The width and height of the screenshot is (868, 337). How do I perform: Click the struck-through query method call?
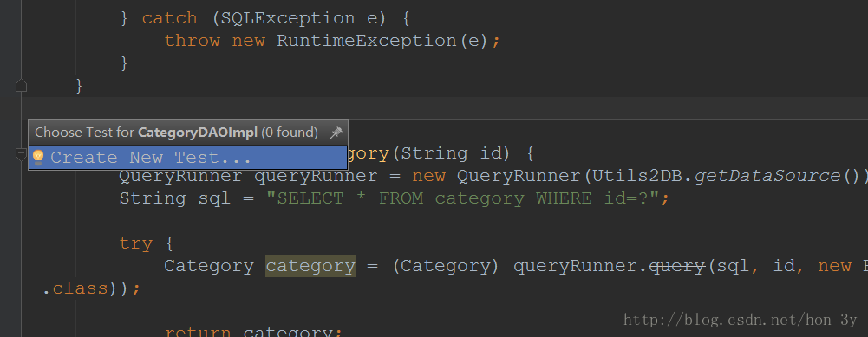pyautogui.click(x=676, y=266)
